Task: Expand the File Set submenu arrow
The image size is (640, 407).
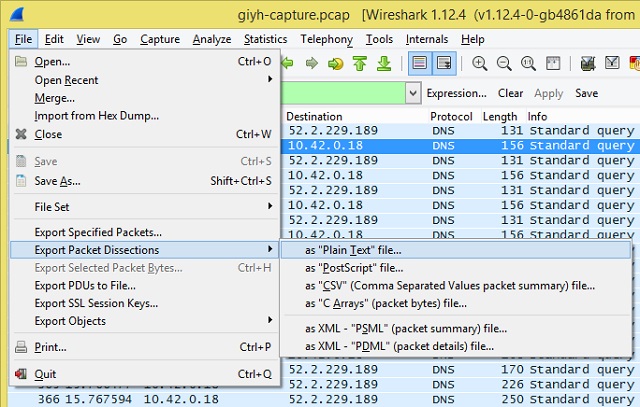Action: point(270,206)
